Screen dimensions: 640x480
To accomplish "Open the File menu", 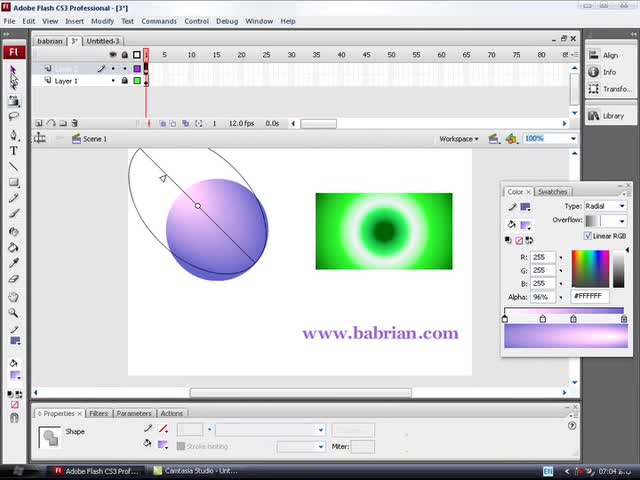I will [9, 21].
